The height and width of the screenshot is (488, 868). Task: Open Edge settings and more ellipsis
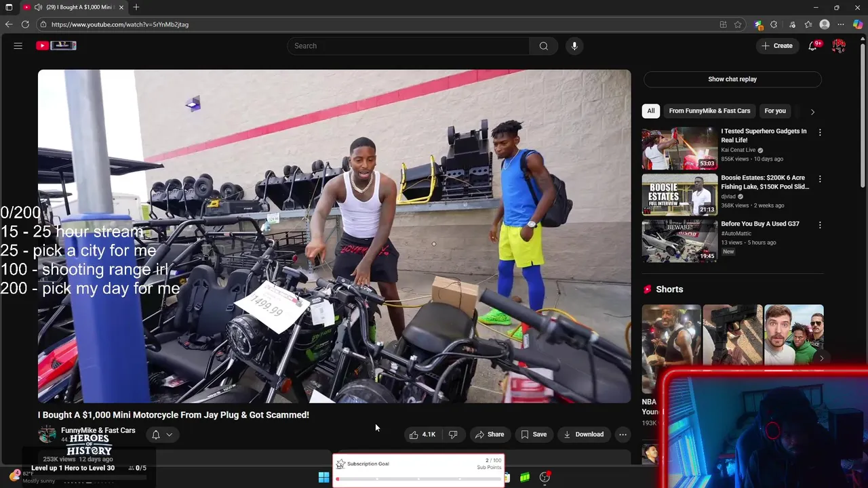click(841, 24)
